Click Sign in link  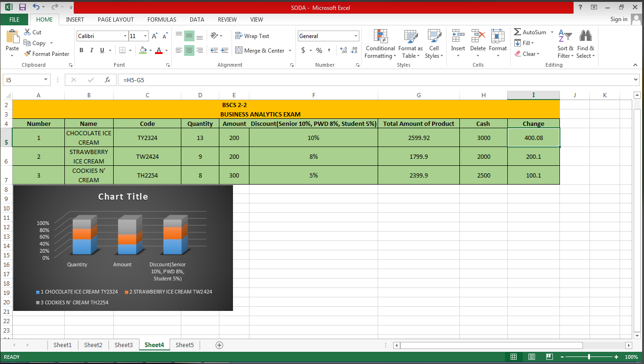[x=619, y=19]
